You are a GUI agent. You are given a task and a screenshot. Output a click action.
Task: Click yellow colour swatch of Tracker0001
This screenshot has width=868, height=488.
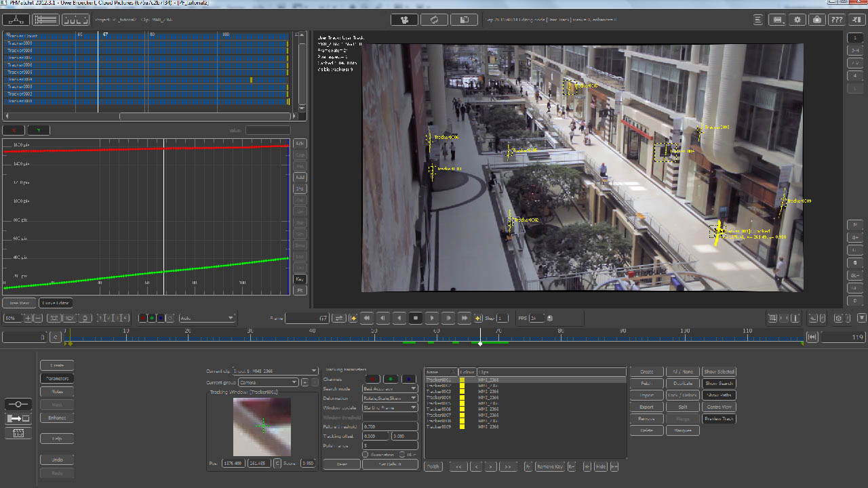462,380
